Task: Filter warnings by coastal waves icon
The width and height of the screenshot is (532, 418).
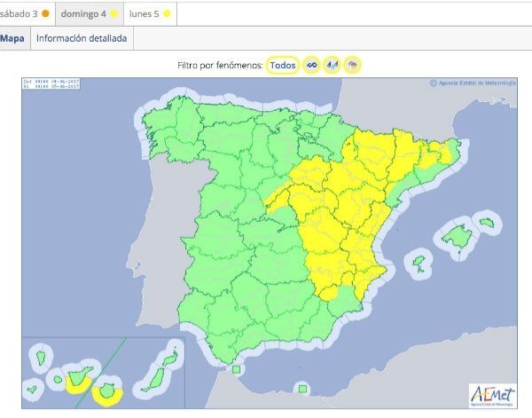Action: [x=311, y=65]
